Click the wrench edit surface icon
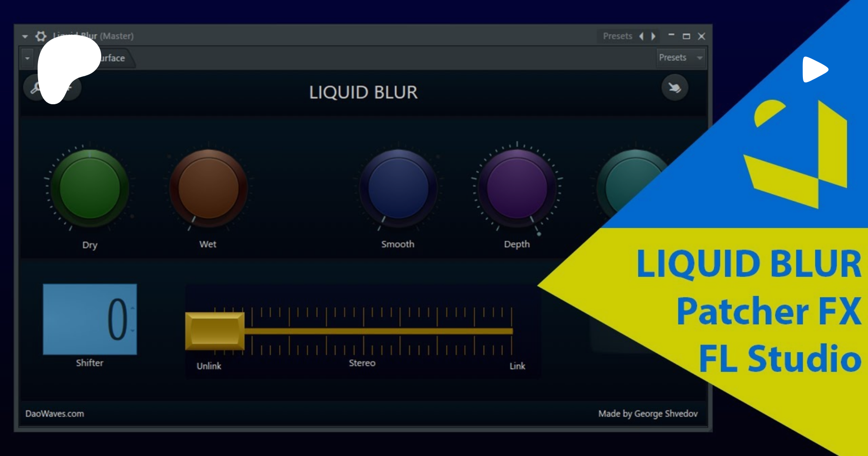 [36, 88]
